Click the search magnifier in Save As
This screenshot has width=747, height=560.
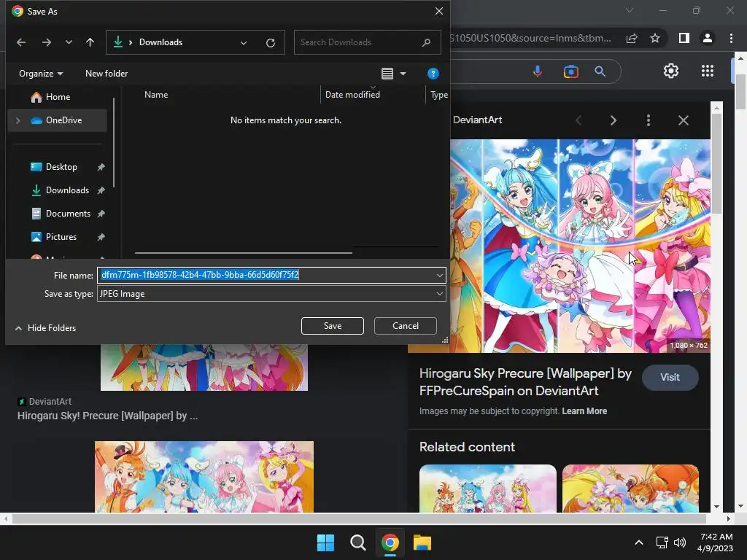tap(426, 42)
